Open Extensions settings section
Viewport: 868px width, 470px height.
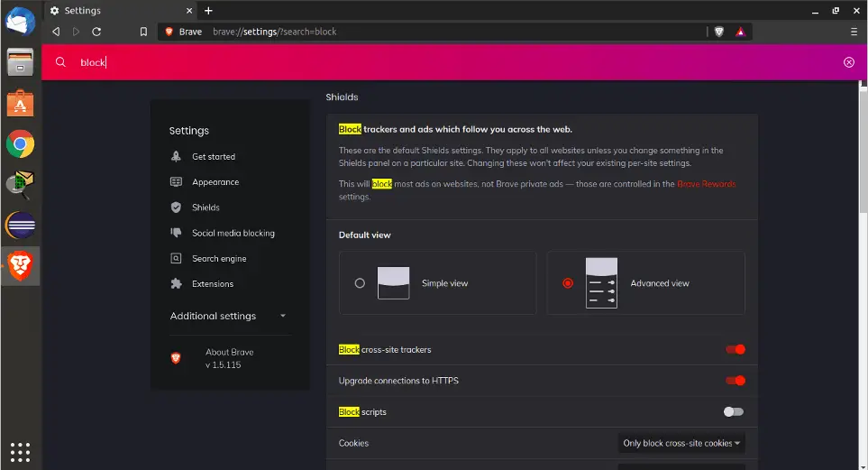point(213,284)
